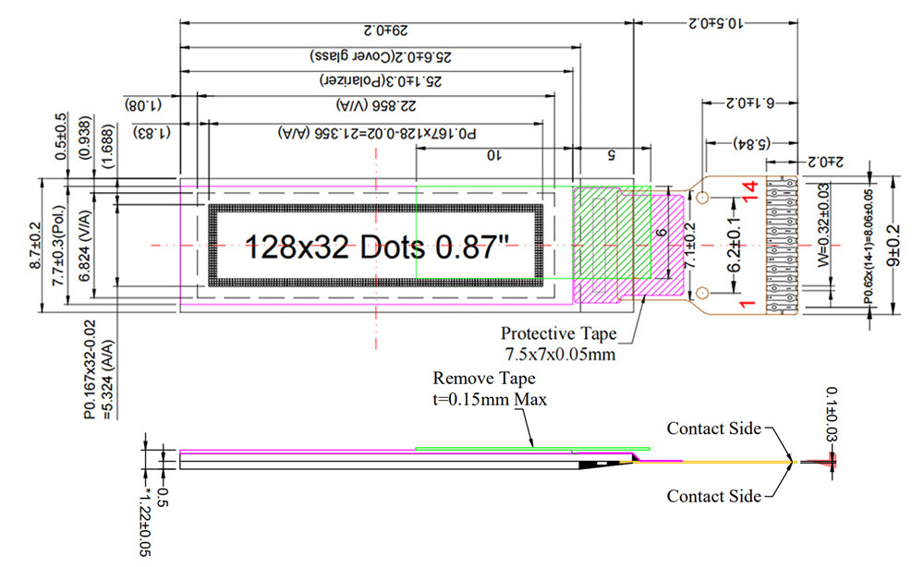This screenshot has height=567, width=924.
Task: Click the lower 'Contact Side' label
Action: tap(713, 496)
